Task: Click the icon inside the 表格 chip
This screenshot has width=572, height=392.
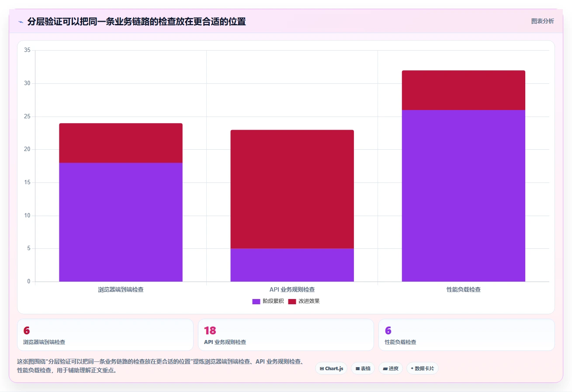Action: pyautogui.click(x=357, y=369)
